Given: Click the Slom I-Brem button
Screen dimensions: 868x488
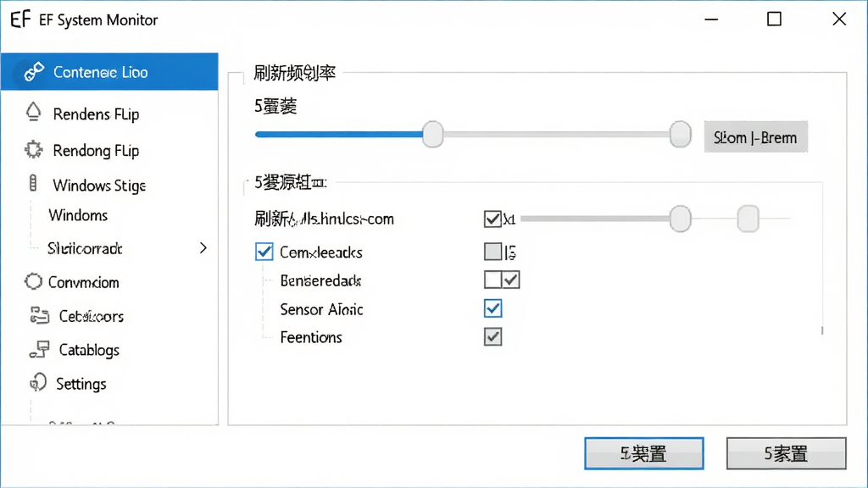Looking at the screenshot, I should [755, 136].
